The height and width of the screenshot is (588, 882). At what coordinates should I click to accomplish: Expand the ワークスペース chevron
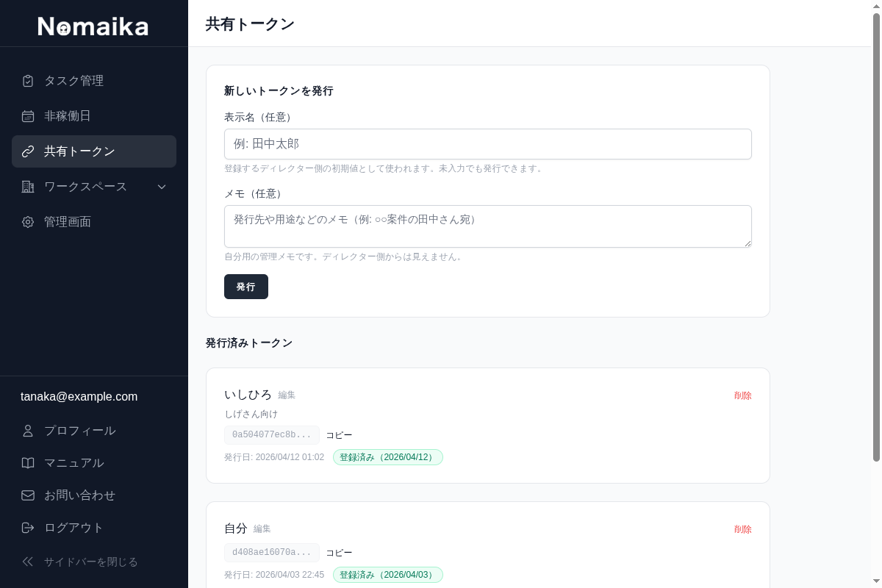pyautogui.click(x=162, y=187)
